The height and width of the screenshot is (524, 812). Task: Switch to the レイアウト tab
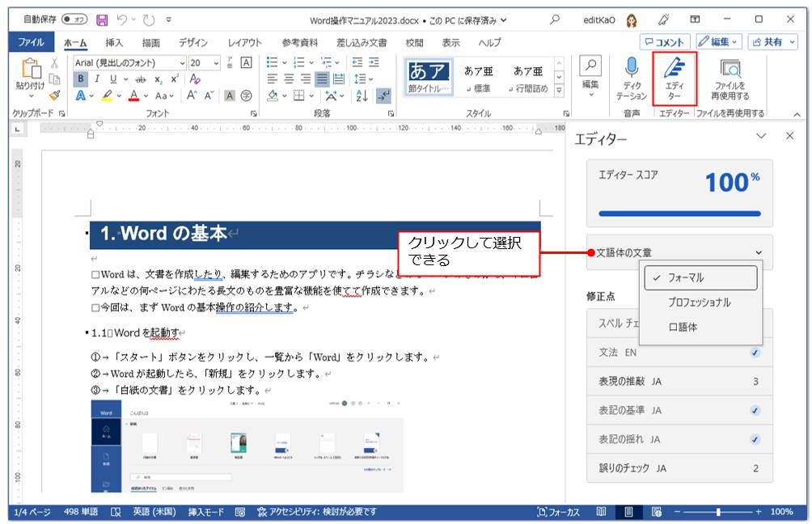click(245, 43)
